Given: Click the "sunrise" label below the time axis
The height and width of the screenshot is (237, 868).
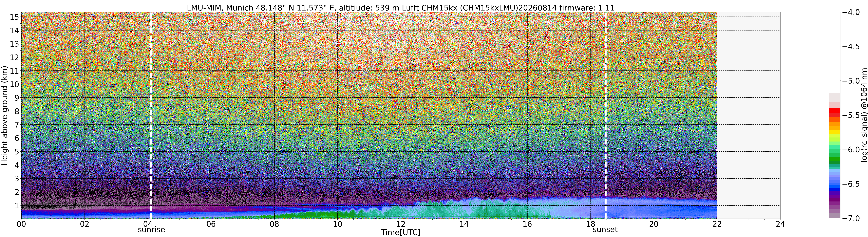Looking at the screenshot, I should point(151,230).
